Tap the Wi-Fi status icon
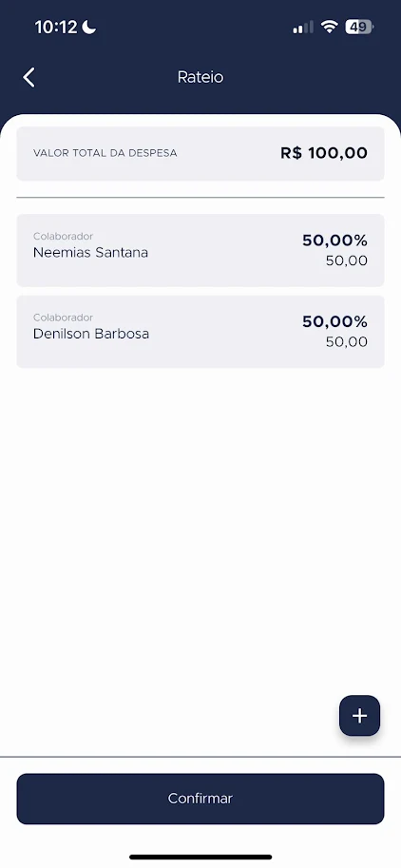The height and width of the screenshot is (868, 401). point(330,27)
